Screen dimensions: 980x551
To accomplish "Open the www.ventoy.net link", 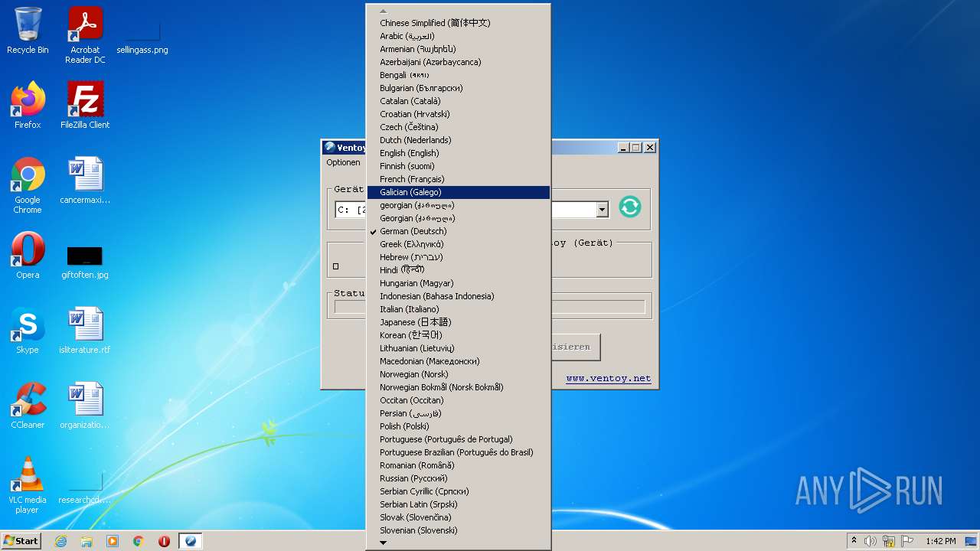I will 609,378.
